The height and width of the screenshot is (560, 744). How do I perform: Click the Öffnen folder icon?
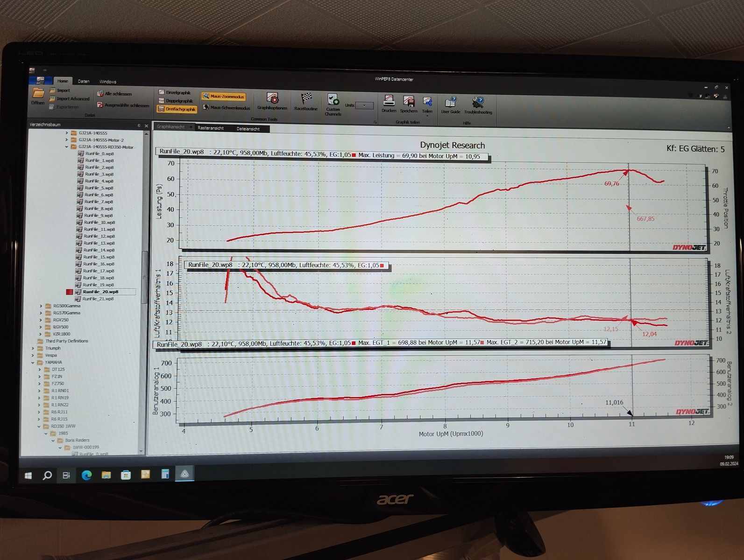38,96
